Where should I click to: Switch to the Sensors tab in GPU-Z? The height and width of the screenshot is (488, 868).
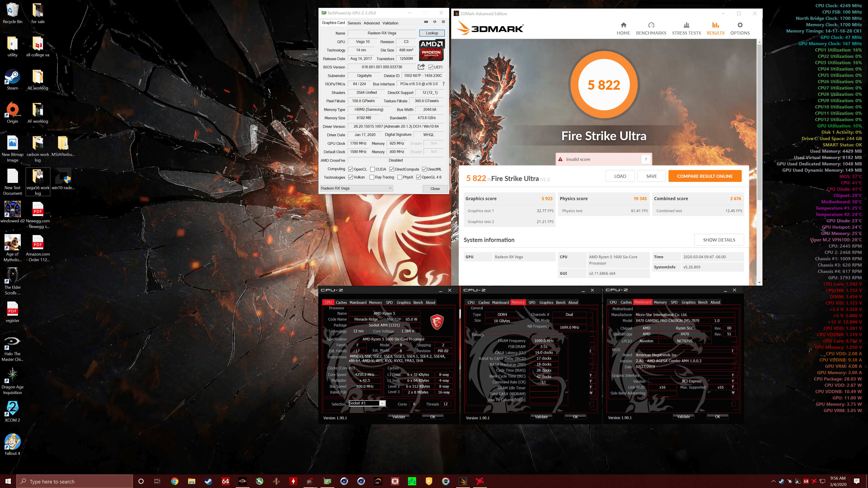(354, 23)
